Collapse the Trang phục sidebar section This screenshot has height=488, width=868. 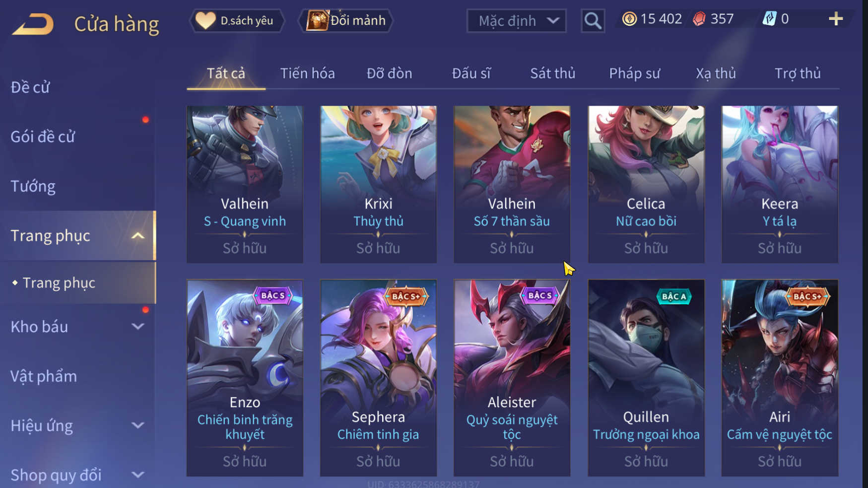[138, 236]
